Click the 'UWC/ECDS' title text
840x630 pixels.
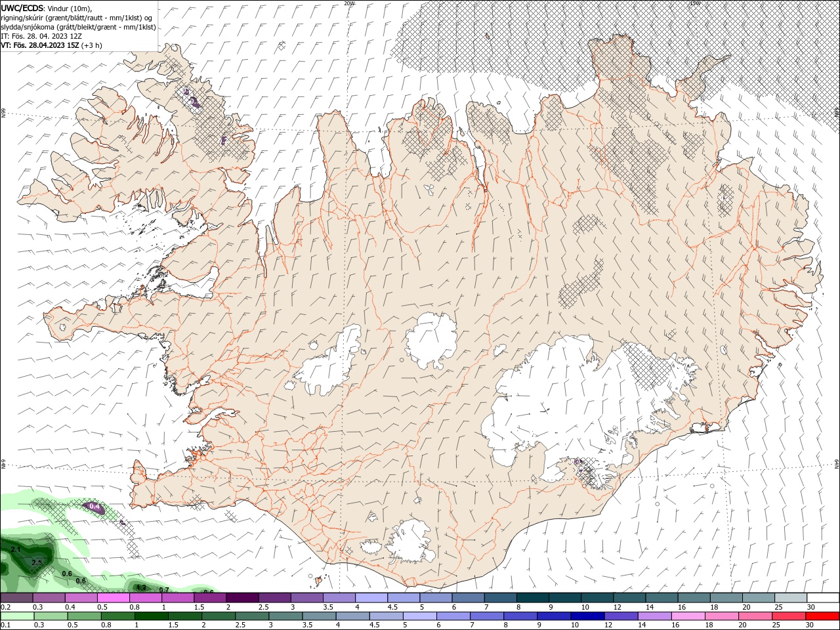22,8
